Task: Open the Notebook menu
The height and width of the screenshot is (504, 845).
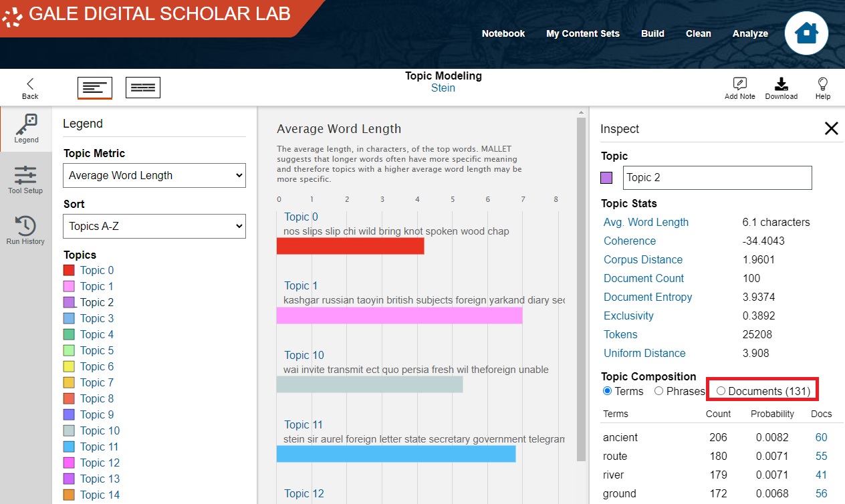Action: point(503,33)
